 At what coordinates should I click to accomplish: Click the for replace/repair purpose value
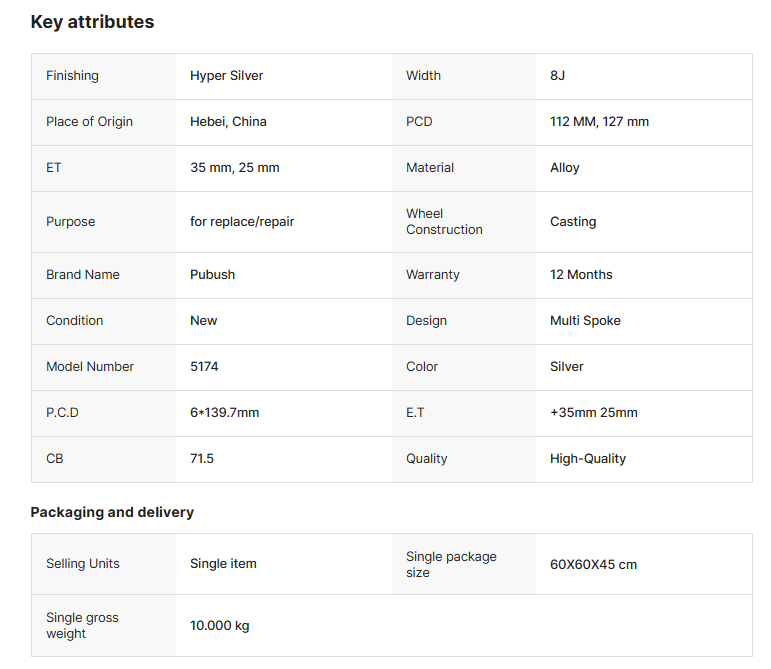pyautogui.click(x=242, y=222)
